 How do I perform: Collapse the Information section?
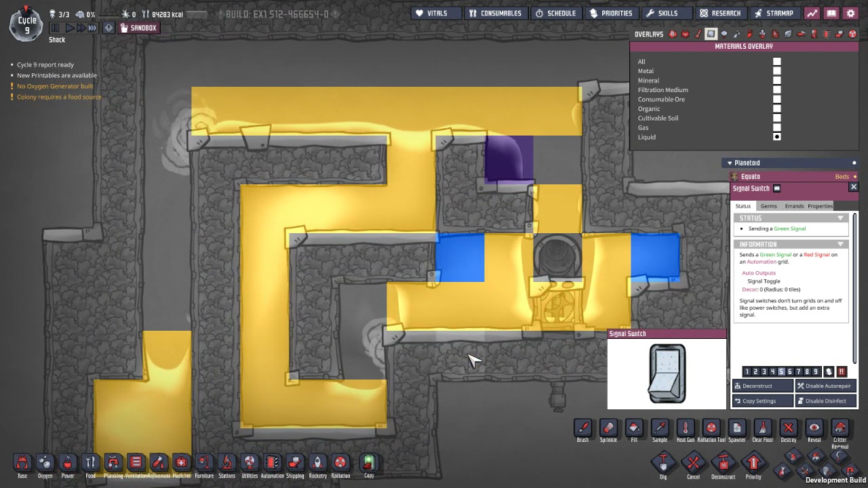click(x=840, y=245)
